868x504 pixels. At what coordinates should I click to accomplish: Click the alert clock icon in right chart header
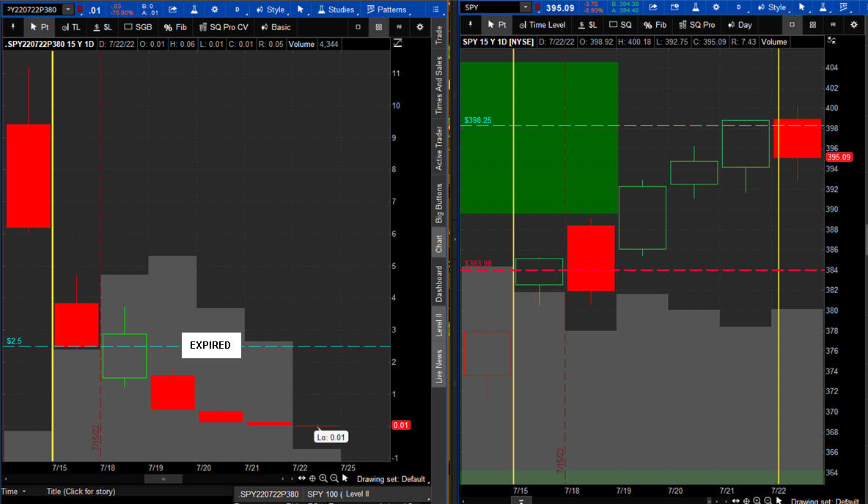click(x=674, y=7)
